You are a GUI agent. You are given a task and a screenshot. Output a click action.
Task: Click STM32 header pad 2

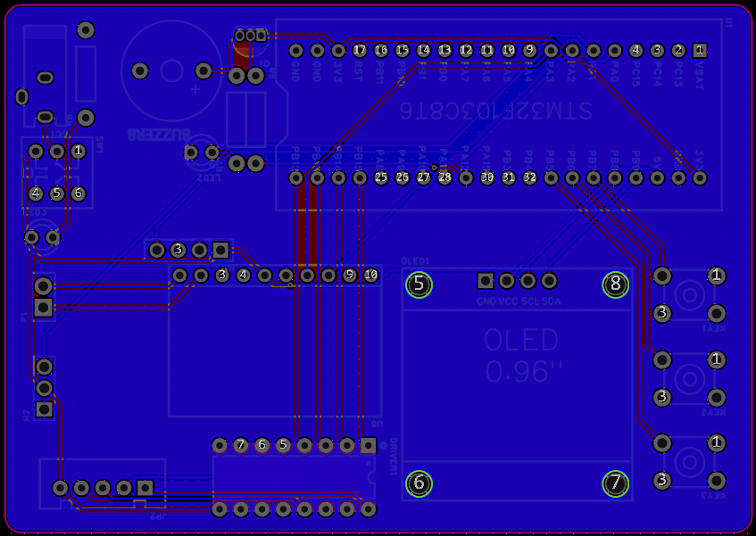point(678,50)
